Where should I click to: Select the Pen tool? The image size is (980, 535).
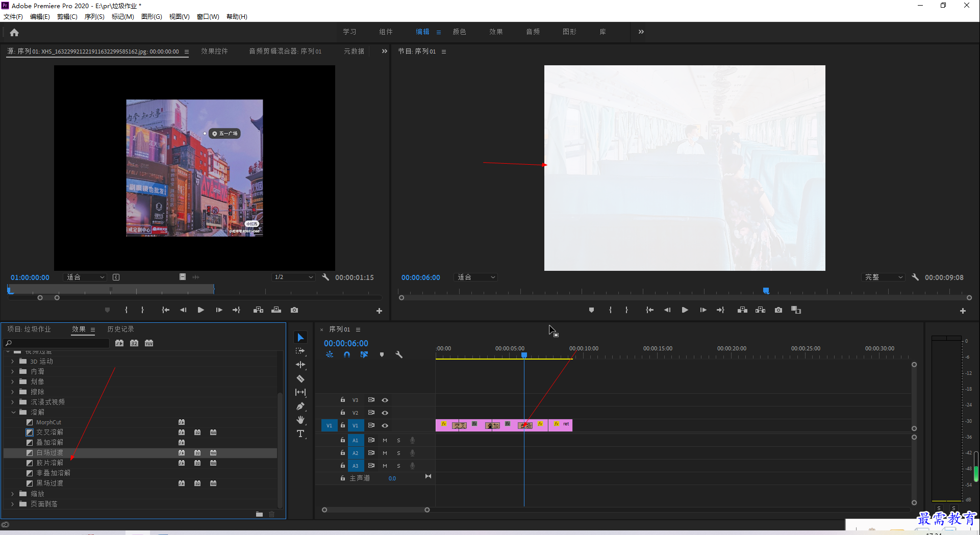point(300,406)
